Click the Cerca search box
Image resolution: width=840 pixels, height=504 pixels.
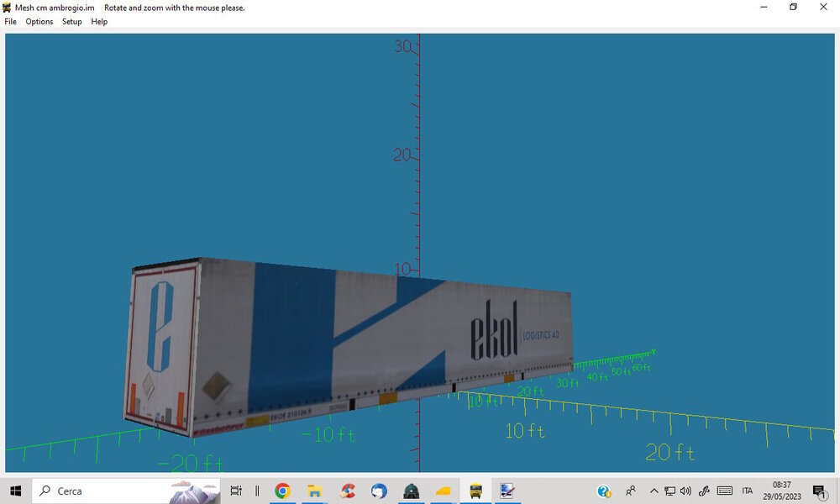click(126, 491)
